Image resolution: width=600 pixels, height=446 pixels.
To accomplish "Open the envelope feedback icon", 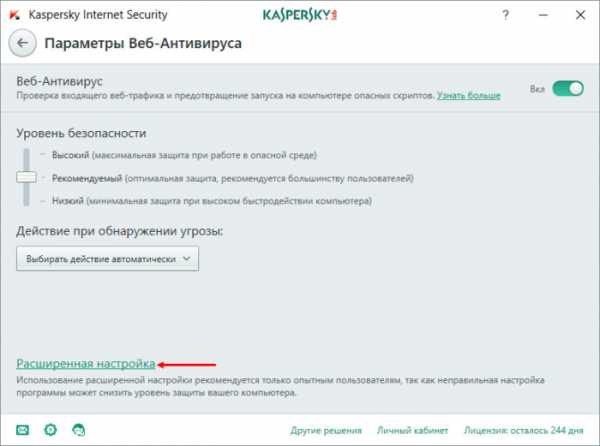I will click(x=23, y=430).
